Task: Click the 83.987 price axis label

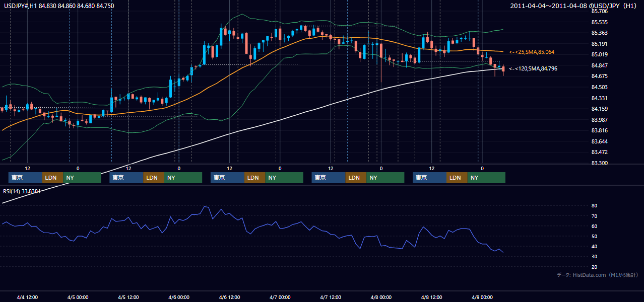Action: 599,120
